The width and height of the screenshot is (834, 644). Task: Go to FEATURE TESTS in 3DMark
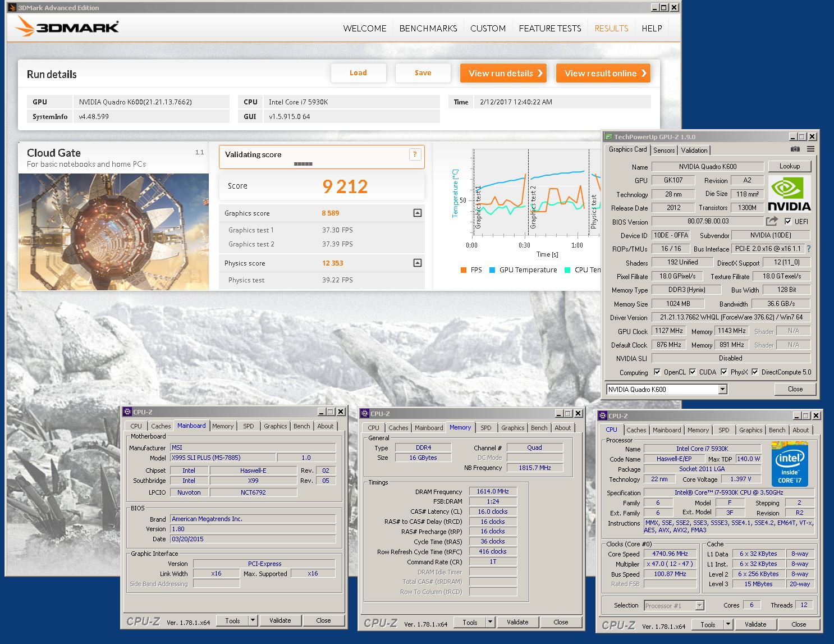tap(550, 28)
